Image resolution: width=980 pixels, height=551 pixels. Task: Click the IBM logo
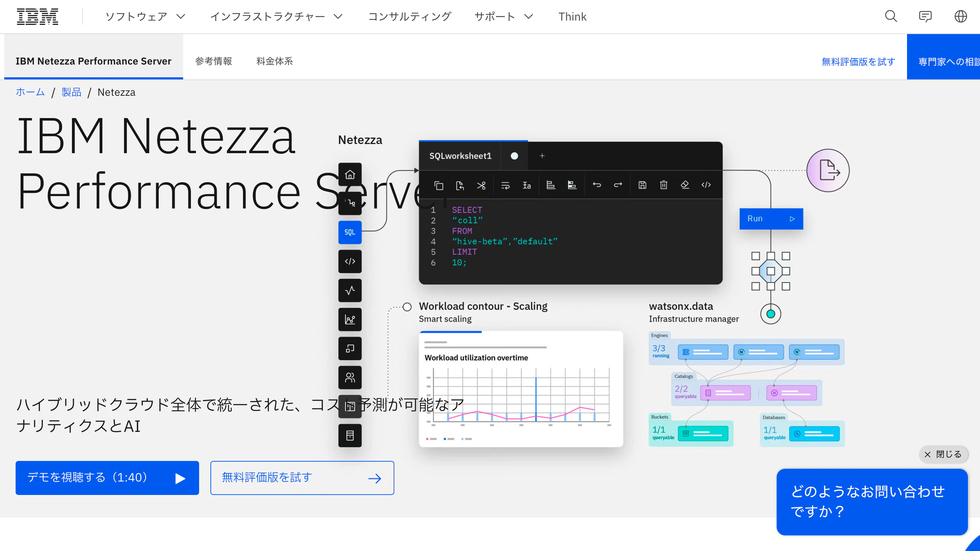37,16
